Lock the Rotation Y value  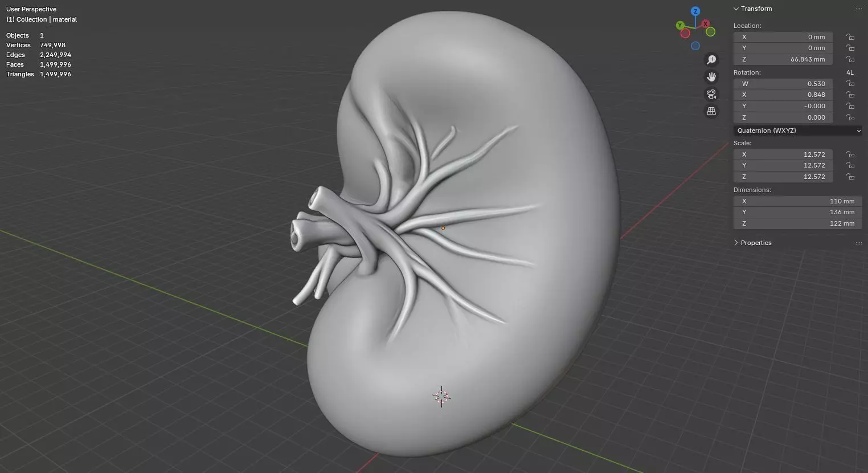coord(850,106)
